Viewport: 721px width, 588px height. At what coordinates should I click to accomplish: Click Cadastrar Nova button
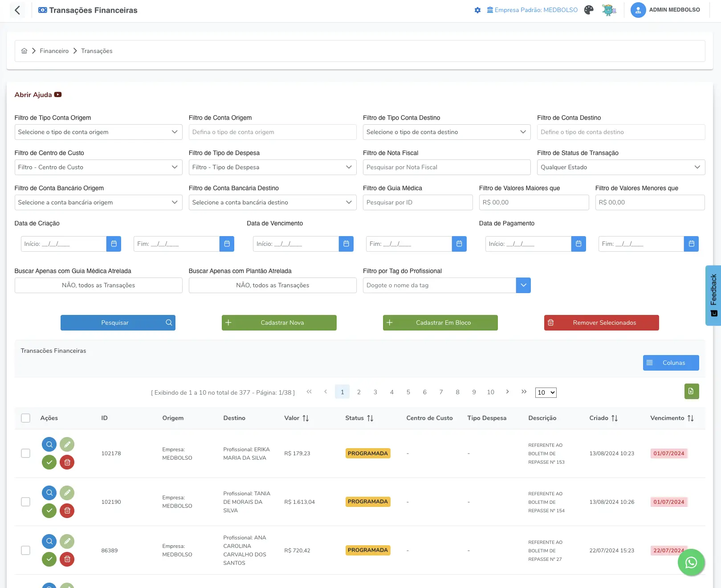[x=279, y=323]
